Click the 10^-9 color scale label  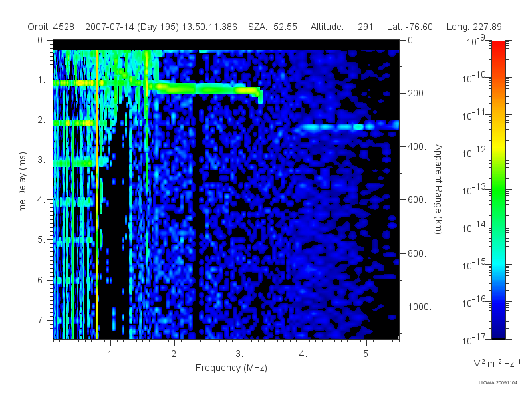[476, 41]
